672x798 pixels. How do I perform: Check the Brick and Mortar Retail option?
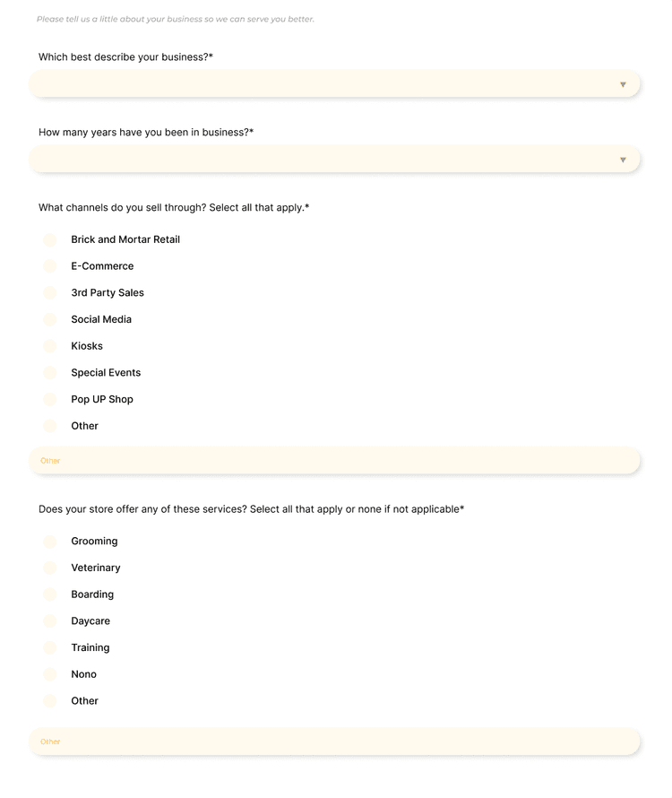point(50,239)
